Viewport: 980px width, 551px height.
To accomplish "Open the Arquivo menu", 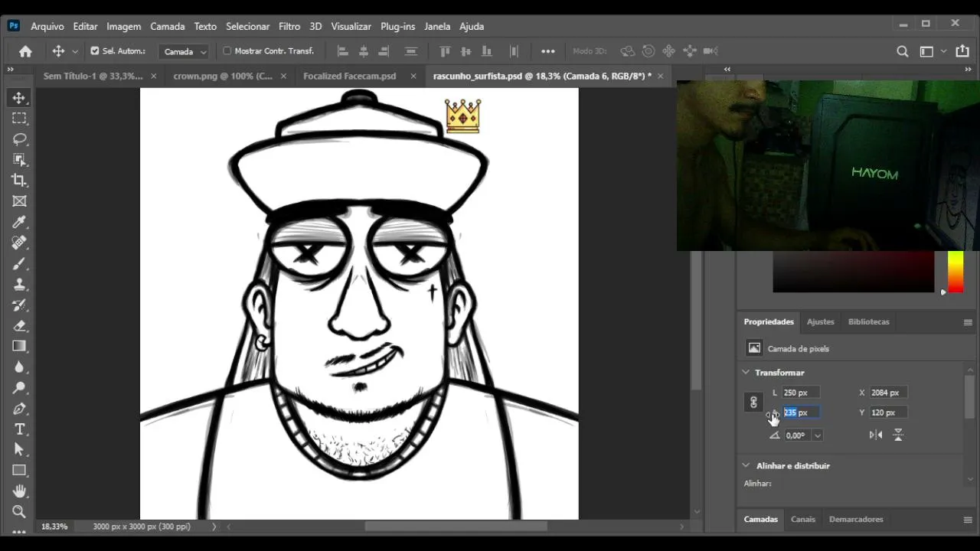I will pos(47,26).
